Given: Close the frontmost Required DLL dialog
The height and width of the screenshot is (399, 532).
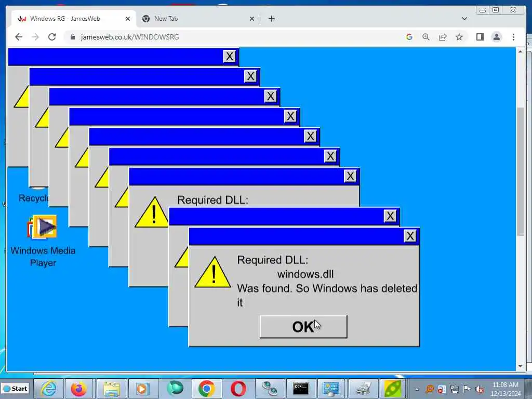Looking at the screenshot, I should [x=410, y=236].
